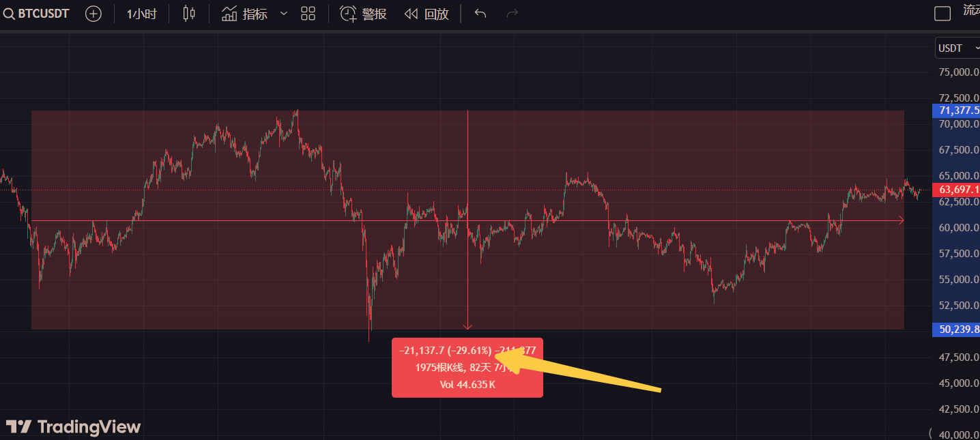Click the horizontal date range arrow endpoint
This screenshot has height=440, width=980.
click(901, 220)
